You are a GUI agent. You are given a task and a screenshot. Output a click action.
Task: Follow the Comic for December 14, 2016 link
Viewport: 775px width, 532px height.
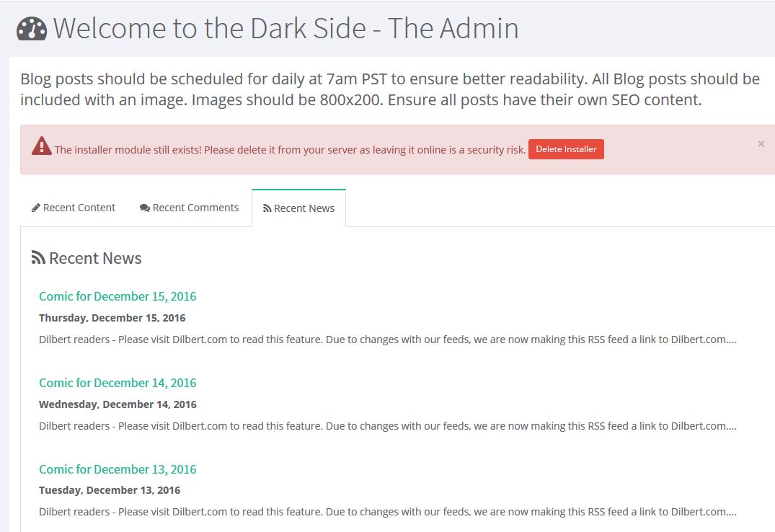coord(118,383)
